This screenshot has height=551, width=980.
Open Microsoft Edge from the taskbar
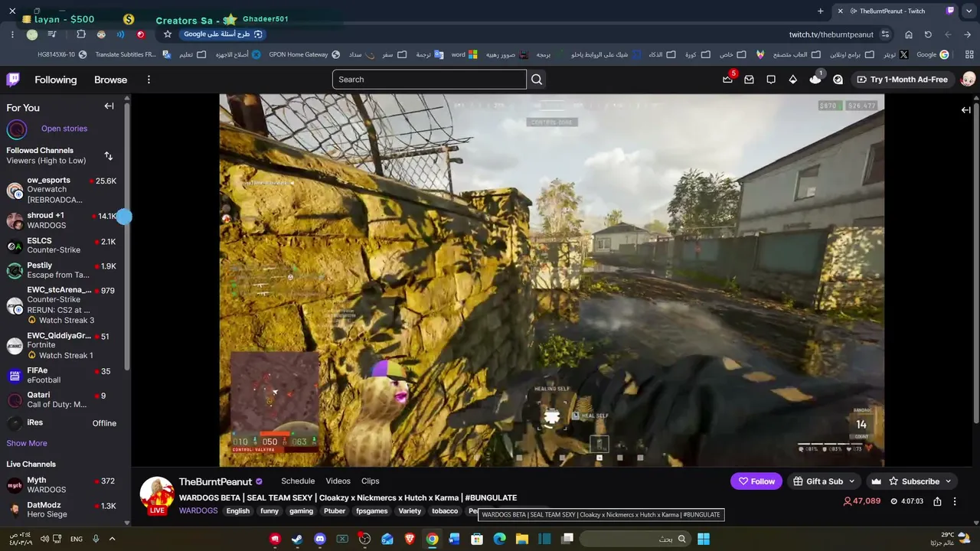pyautogui.click(x=499, y=539)
